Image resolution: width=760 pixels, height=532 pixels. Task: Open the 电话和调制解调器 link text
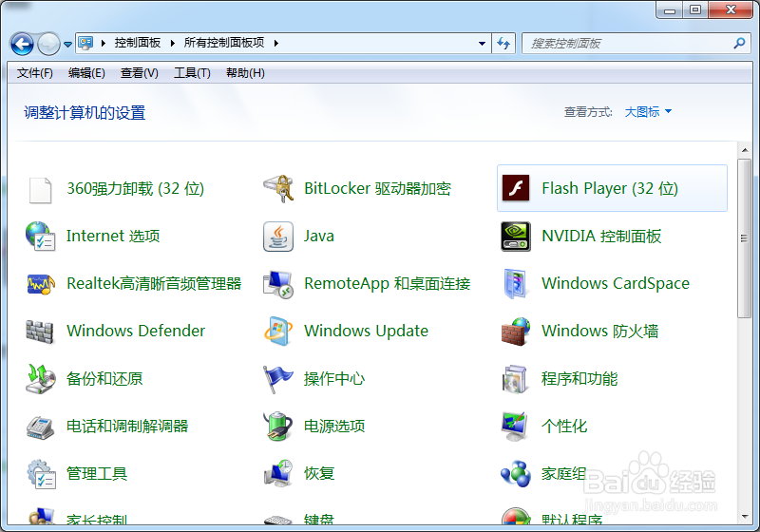(x=127, y=427)
